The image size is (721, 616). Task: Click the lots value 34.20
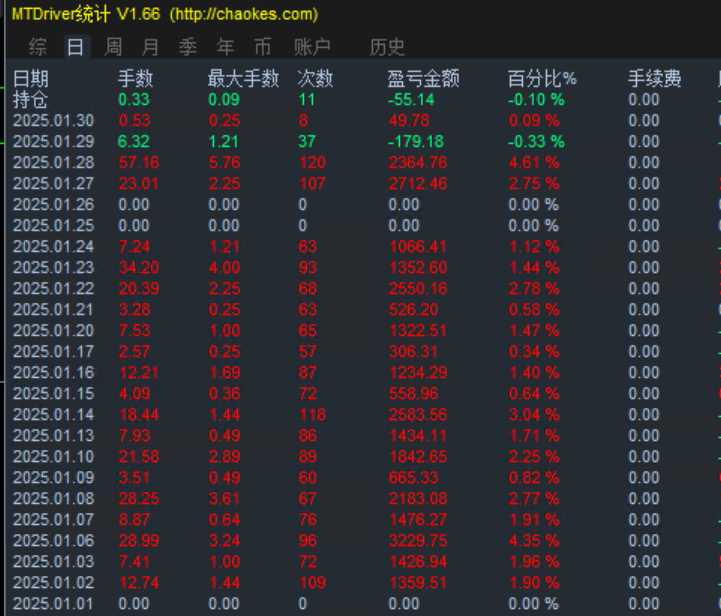click(139, 268)
